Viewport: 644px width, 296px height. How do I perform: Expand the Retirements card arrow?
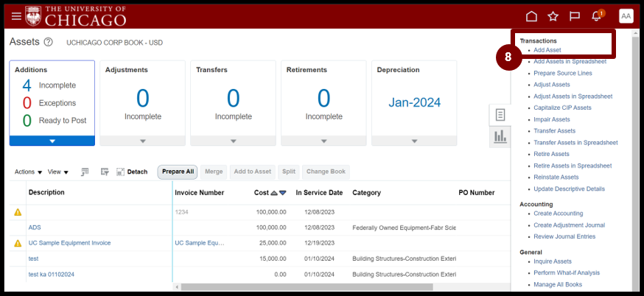323,141
